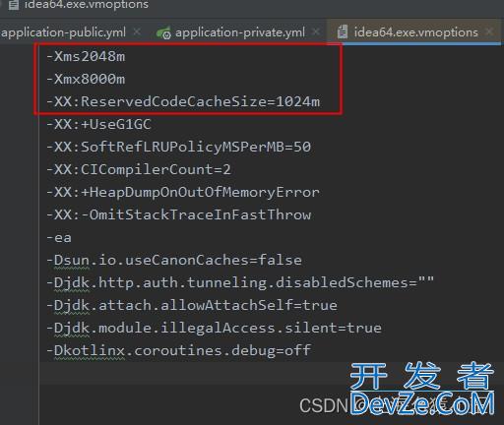The height and width of the screenshot is (425, 504).
Task: Click the -Dkotlinx.coroutines.debug=off line
Action: click(x=179, y=350)
